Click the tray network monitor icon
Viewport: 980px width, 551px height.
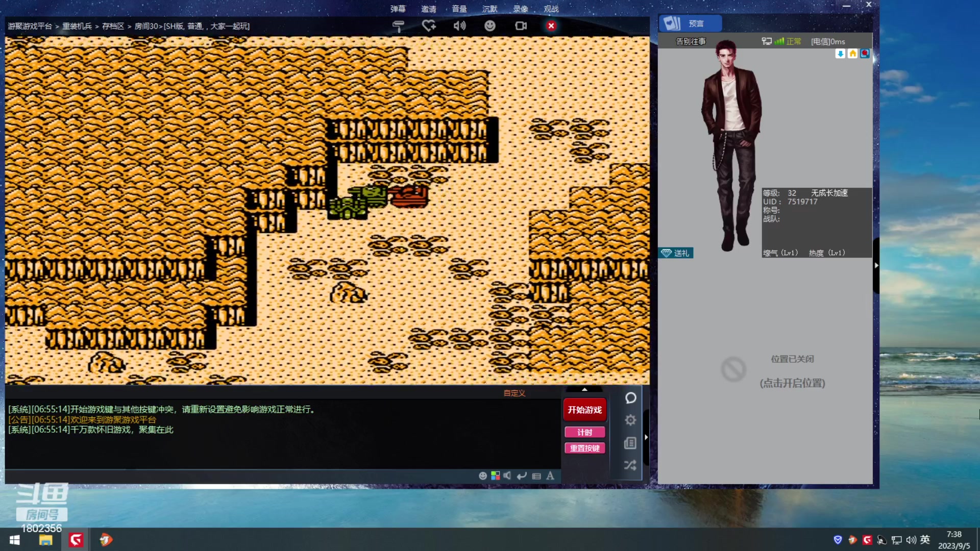click(x=897, y=540)
